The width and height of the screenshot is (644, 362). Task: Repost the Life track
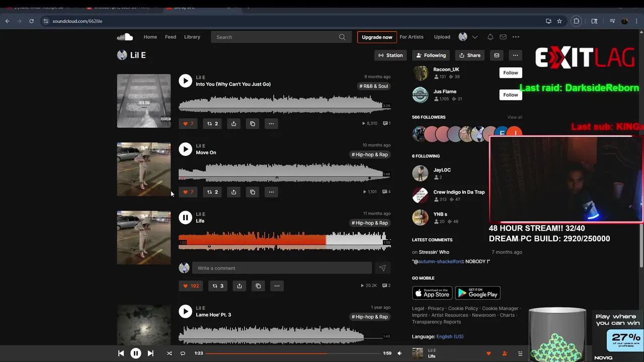click(x=218, y=286)
